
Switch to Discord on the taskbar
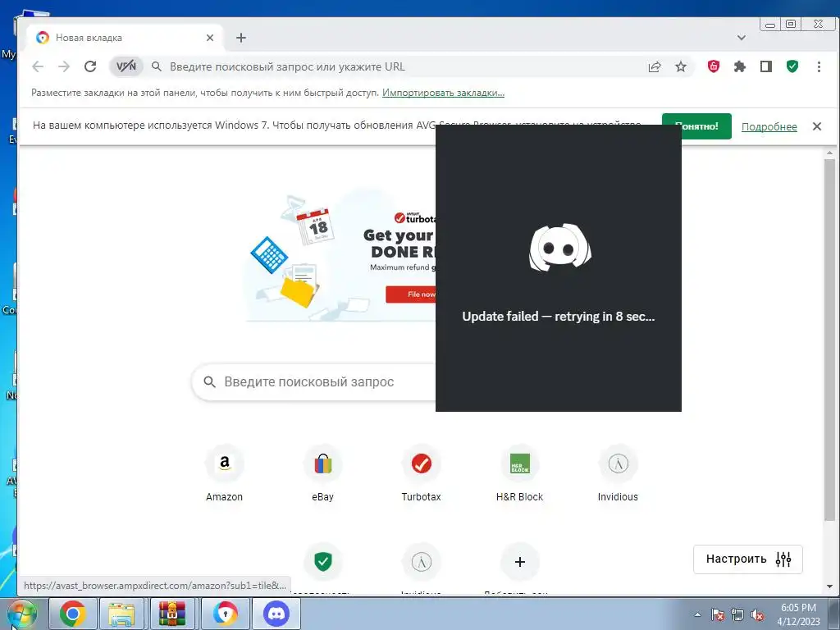point(276,614)
